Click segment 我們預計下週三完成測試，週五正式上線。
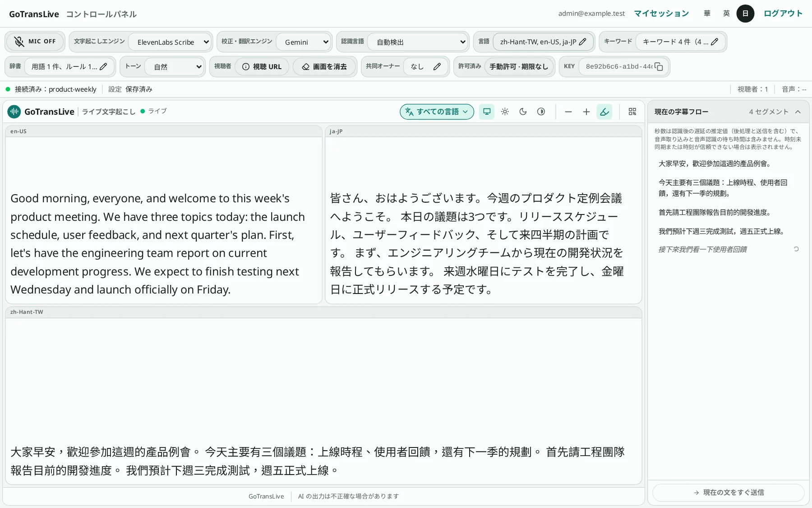Screen dimensions: 812x508 click(x=722, y=232)
